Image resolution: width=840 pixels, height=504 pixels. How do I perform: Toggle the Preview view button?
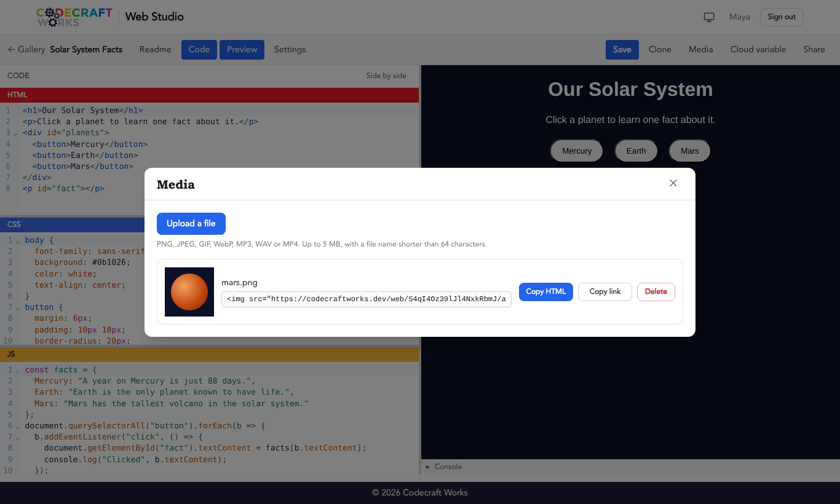(242, 49)
